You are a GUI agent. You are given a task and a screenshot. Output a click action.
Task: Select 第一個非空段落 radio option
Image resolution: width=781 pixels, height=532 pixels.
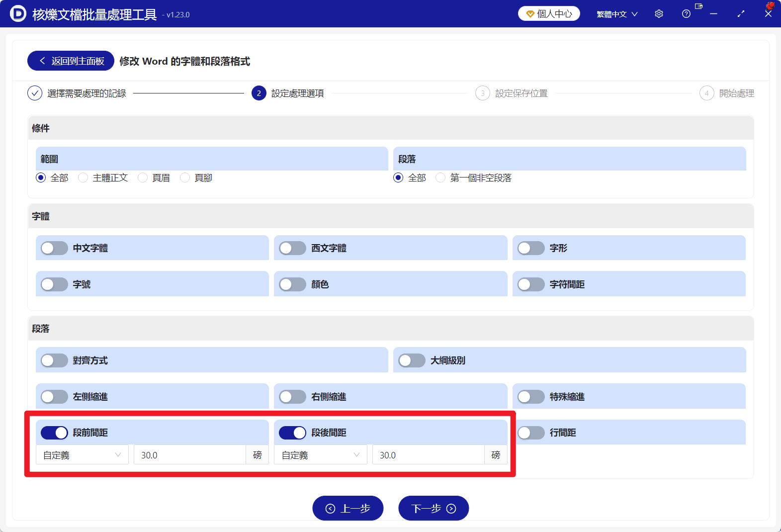pos(440,177)
